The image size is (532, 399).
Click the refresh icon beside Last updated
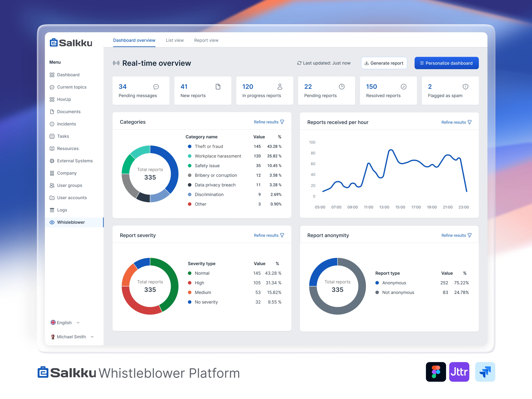tap(299, 63)
